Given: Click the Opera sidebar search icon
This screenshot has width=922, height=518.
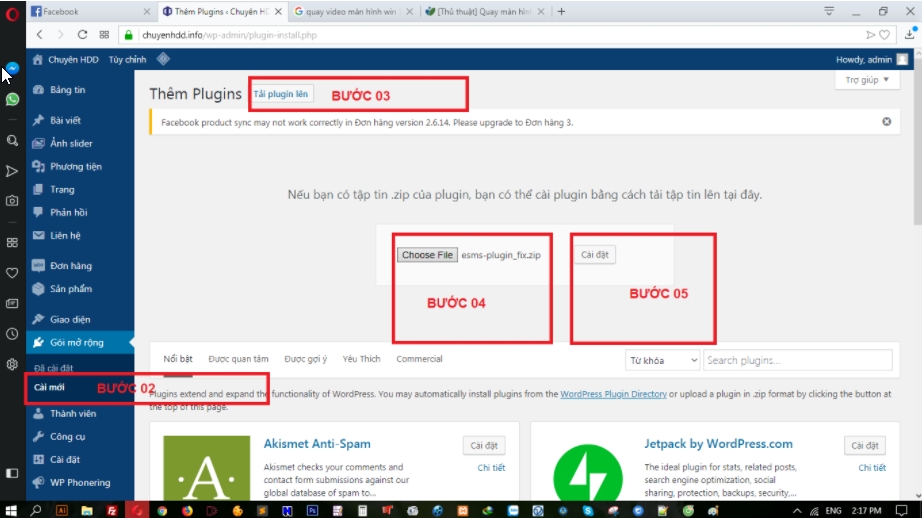Looking at the screenshot, I should coord(12,141).
